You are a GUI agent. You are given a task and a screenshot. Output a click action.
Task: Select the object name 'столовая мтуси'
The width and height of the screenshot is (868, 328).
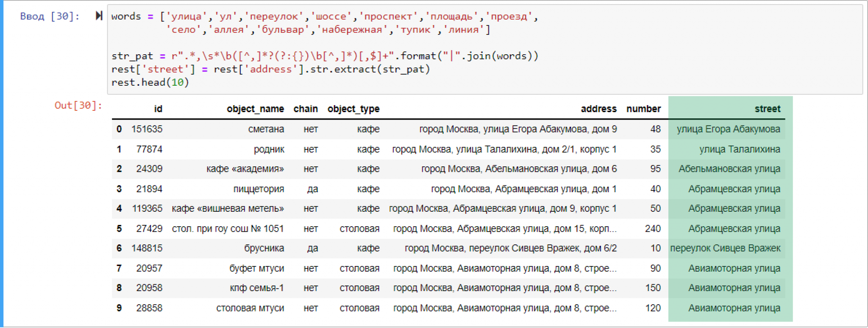coord(250,308)
